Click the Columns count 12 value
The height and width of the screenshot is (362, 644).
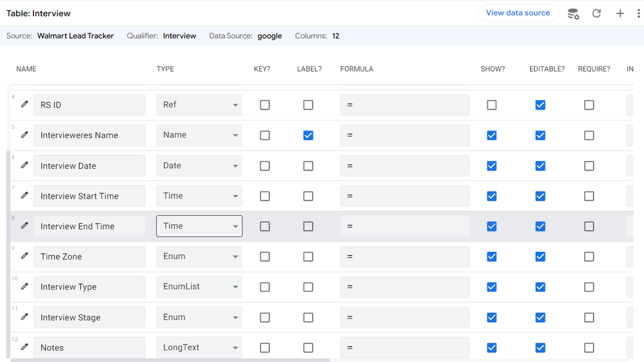[x=336, y=35]
